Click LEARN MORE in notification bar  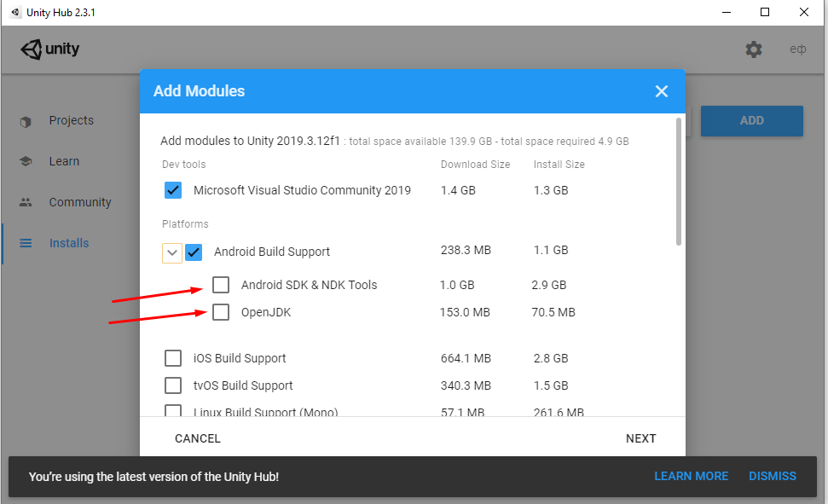click(x=692, y=476)
